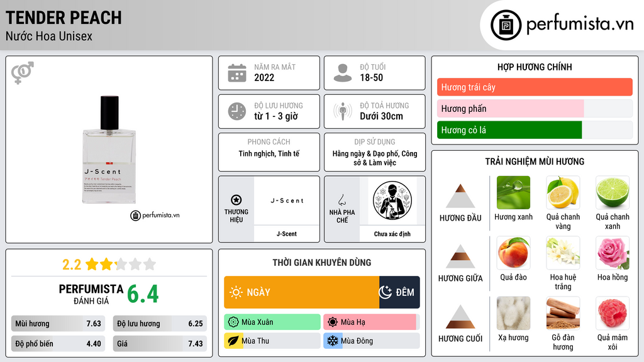Click the Gỗ đàn hương sandalwood image

(x=563, y=313)
